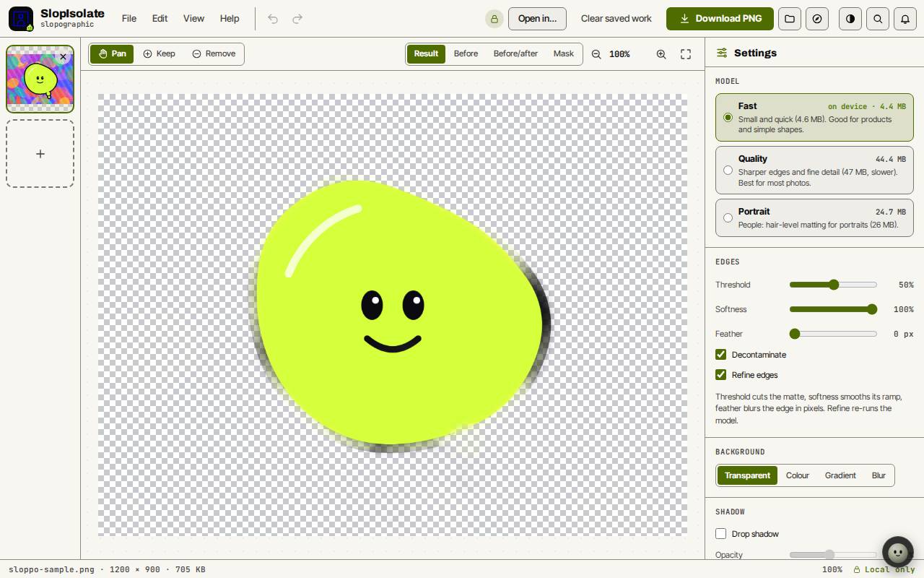
Task: Add a new image with the plus tile
Action: (x=40, y=154)
